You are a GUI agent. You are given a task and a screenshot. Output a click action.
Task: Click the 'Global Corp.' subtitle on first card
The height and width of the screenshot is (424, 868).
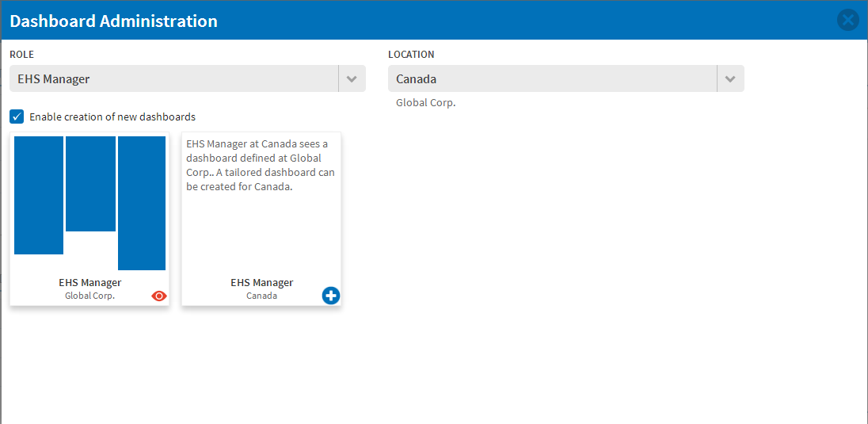coord(89,296)
